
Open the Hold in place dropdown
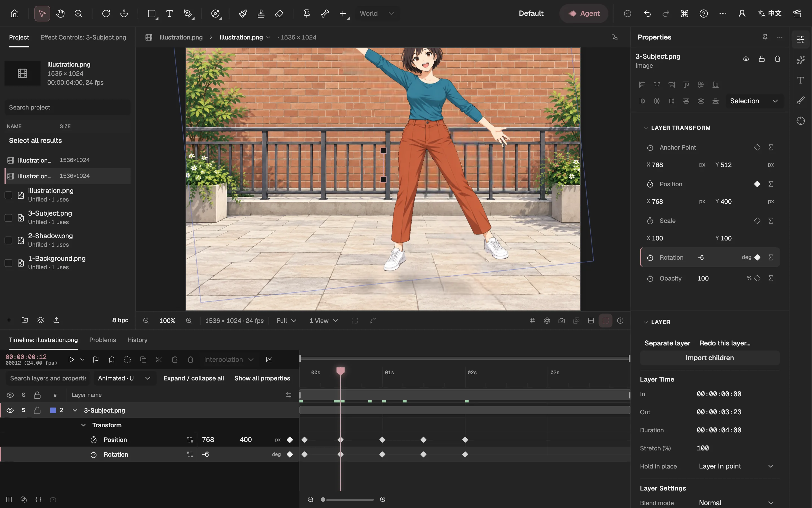736,466
